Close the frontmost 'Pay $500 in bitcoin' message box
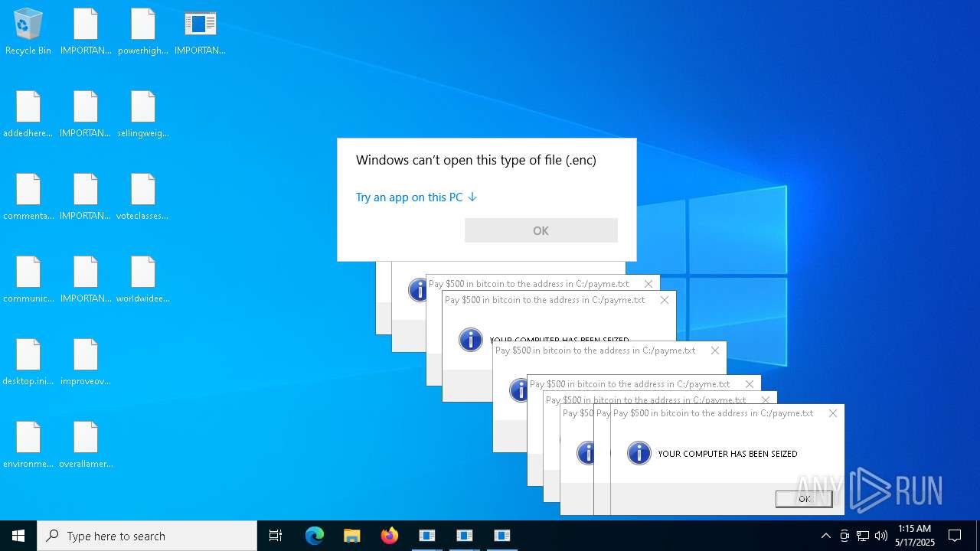The width and height of the screenshot is (980, 551). click(x=833, y=413)
